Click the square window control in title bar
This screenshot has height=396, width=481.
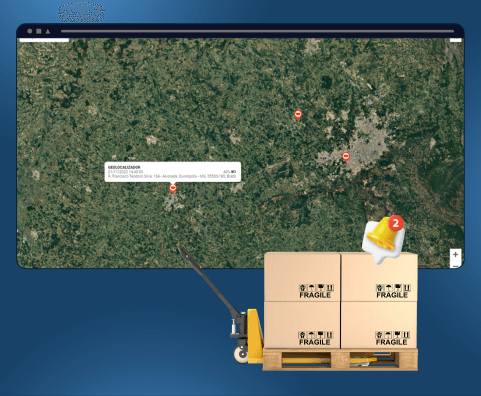coord(39,31)
